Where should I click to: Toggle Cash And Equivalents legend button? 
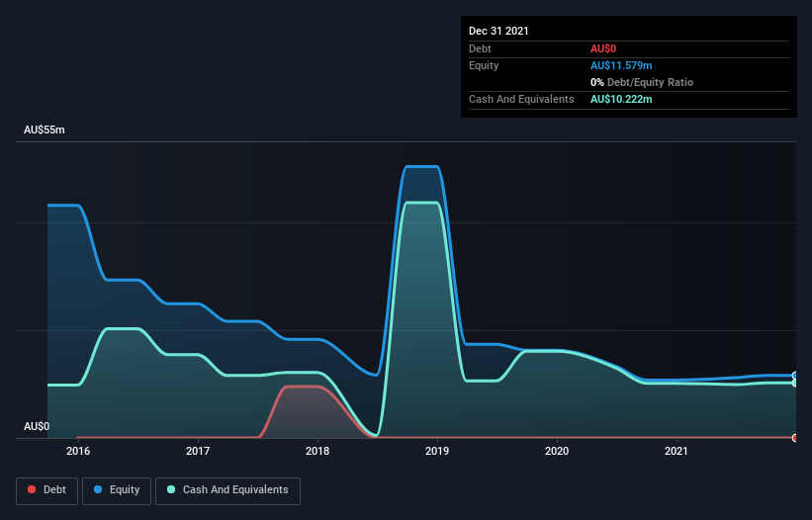227,490
